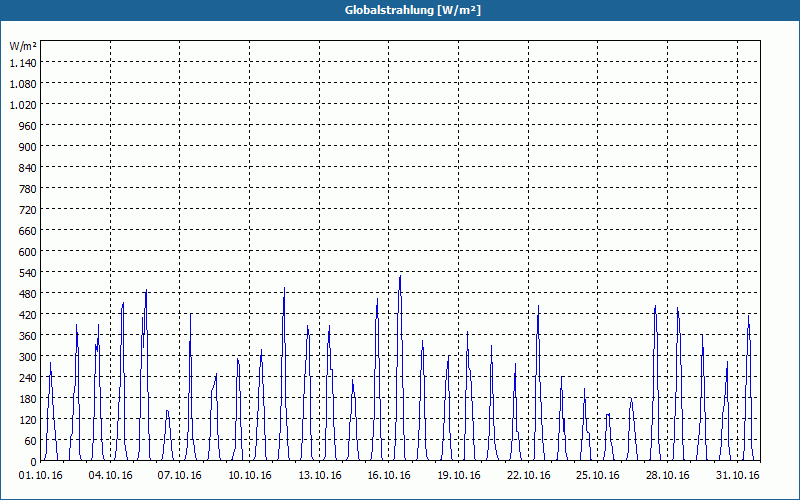Click the 1.080 y-axis label
800x500 pixels.
point(23,83)
